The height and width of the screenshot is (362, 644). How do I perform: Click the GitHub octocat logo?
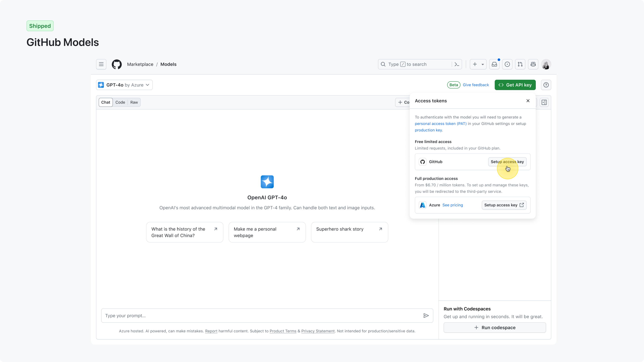click(117, 64)
